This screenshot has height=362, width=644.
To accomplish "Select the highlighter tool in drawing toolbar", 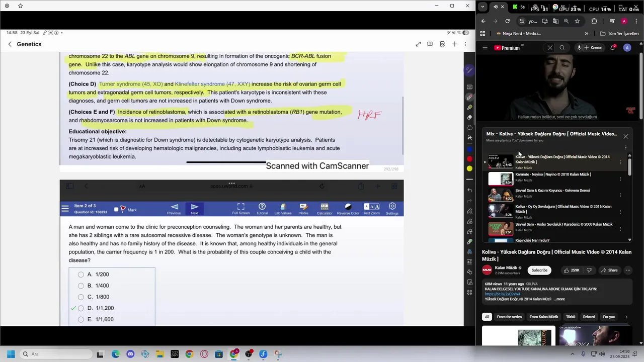I will point(469,107).
